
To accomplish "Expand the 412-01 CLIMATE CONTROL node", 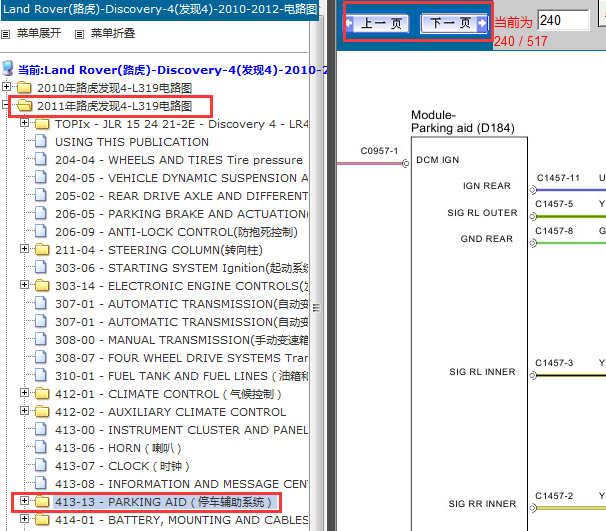I will point(24,393).
